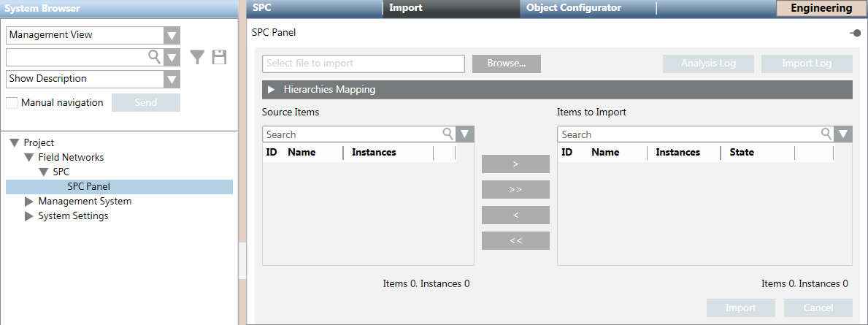This screenshot has width=868, height=325.
Task: Remove all items with double left arrow
Action: click(515, 240)
